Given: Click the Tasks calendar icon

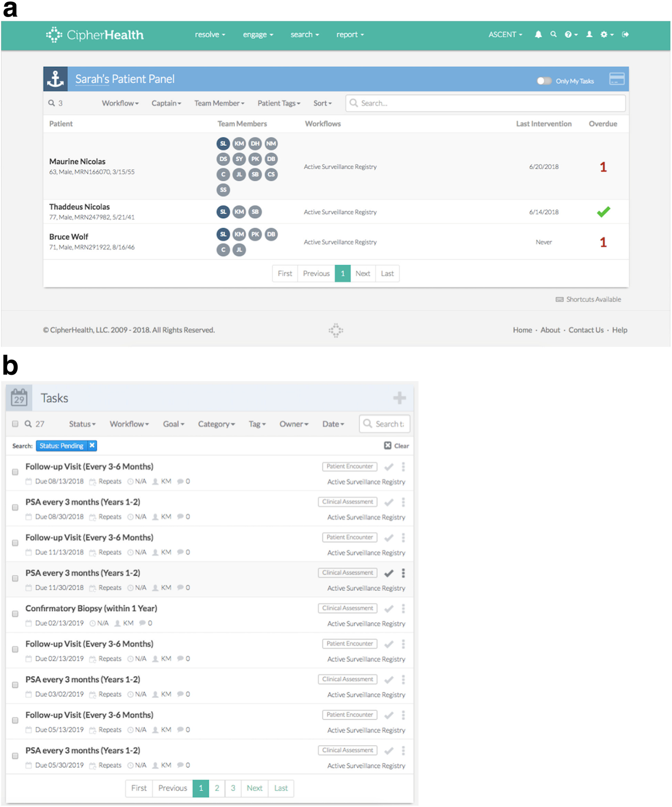Looking at the screenshot, I should (19, 398).
